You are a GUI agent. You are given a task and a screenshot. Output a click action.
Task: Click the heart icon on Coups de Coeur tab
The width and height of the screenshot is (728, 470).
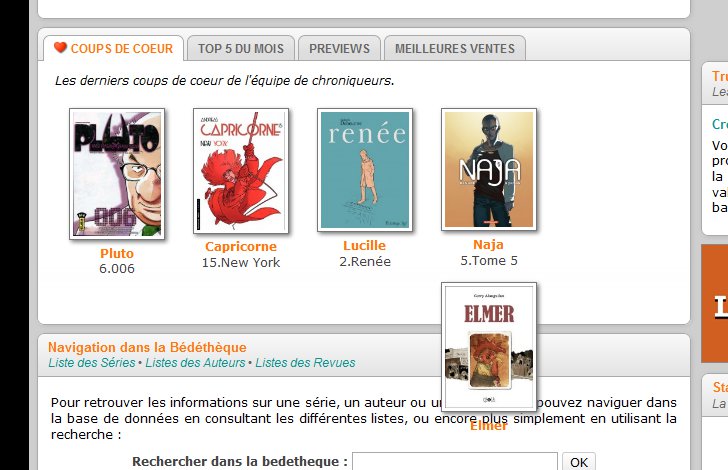60,47
